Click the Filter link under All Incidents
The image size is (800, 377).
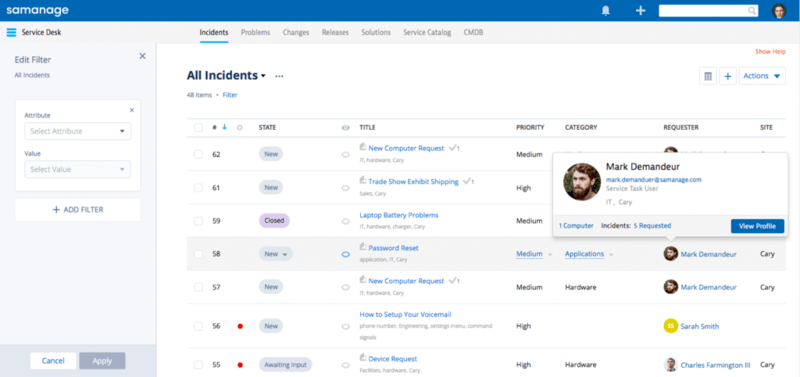(x=230, y=95)
